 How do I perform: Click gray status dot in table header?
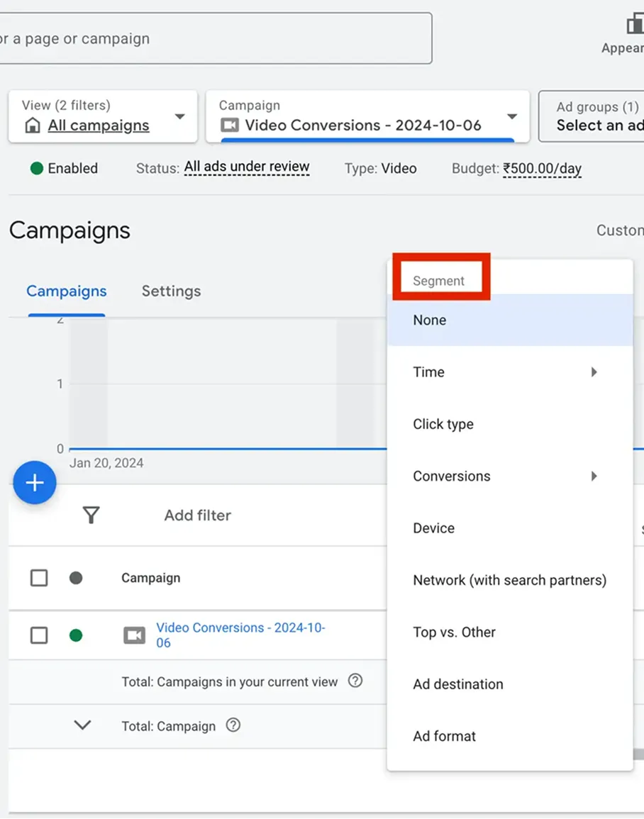click(76, 578)
